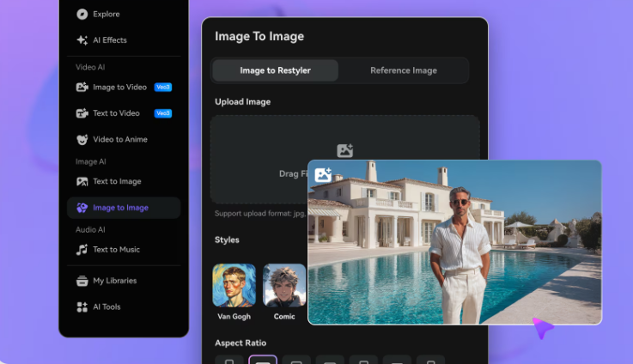The image size is (633, 364).
Task: Click the add-image icon in upload area
Action: pyautogui.click(x=344, y=150)
